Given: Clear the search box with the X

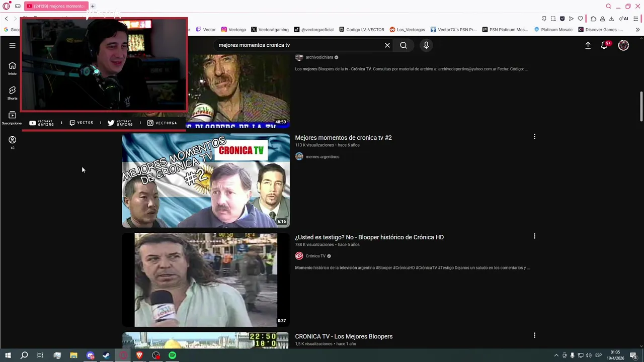Looking at the screenshot, I should (x=387, y=45).
